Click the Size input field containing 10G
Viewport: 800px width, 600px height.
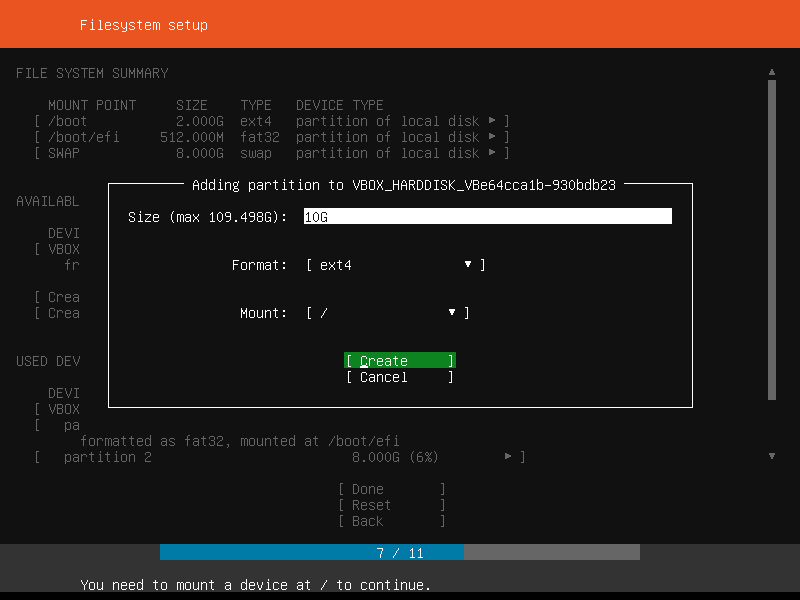(487, 216)
